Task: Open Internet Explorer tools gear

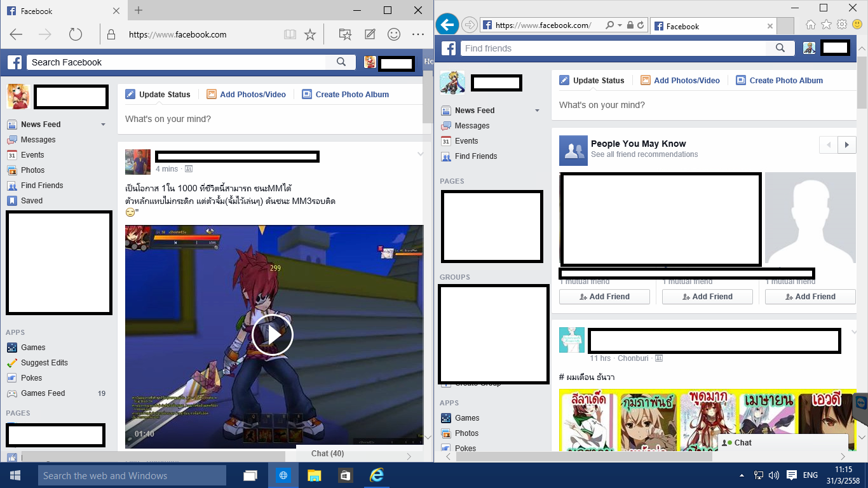Action: 842,24
